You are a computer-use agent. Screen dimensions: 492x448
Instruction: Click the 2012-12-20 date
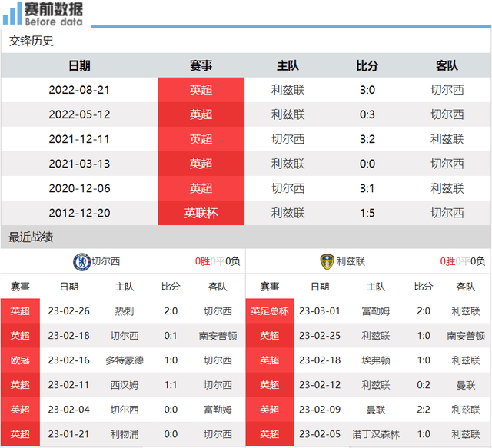(x=79, y=213)
